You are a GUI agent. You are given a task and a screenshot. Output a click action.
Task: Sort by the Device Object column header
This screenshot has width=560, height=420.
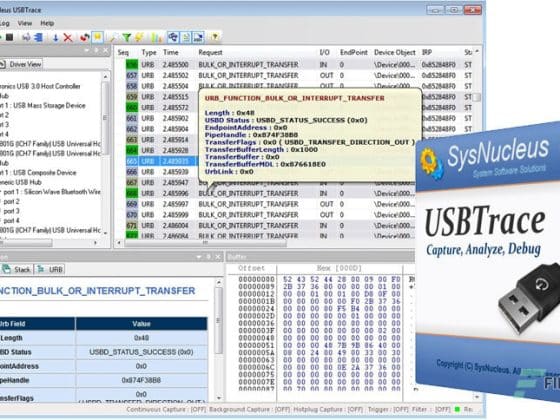(x=395, y=52)
